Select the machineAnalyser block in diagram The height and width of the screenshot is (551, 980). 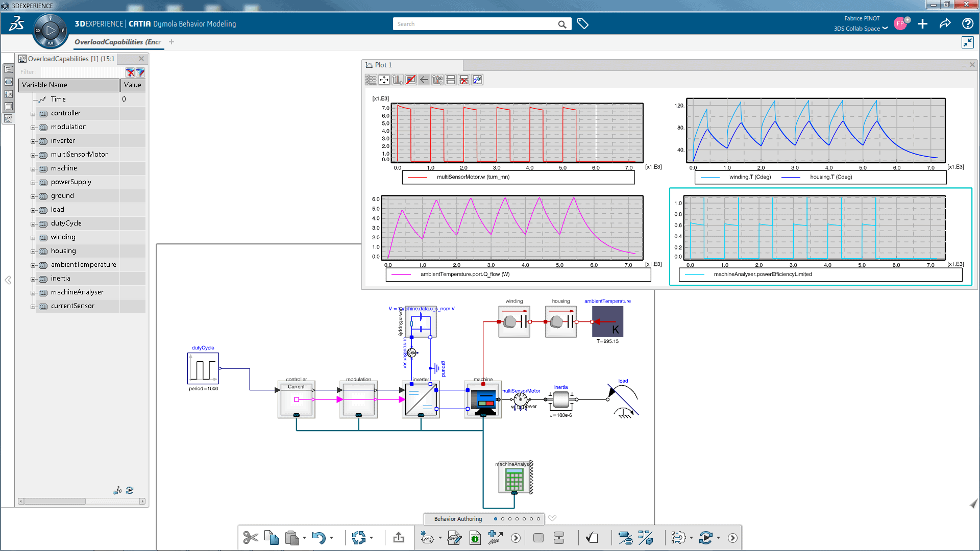514,478
